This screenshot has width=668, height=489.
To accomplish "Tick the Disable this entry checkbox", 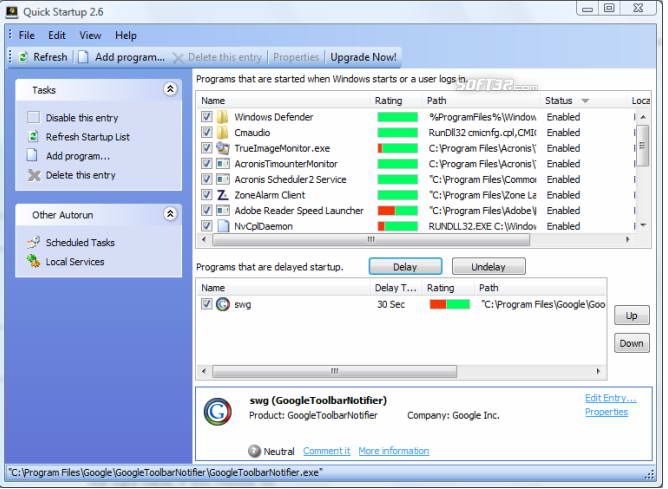I will 33,117.
